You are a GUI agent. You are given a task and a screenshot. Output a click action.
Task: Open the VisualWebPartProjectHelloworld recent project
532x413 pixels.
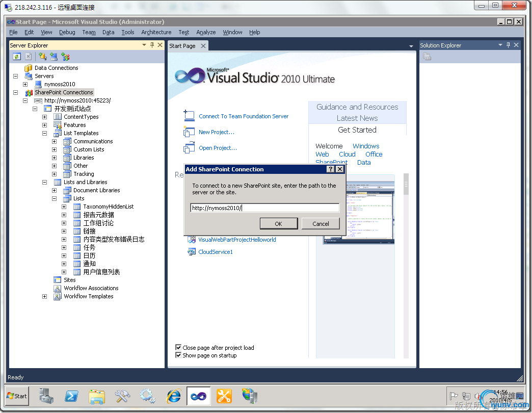[237, 240]
